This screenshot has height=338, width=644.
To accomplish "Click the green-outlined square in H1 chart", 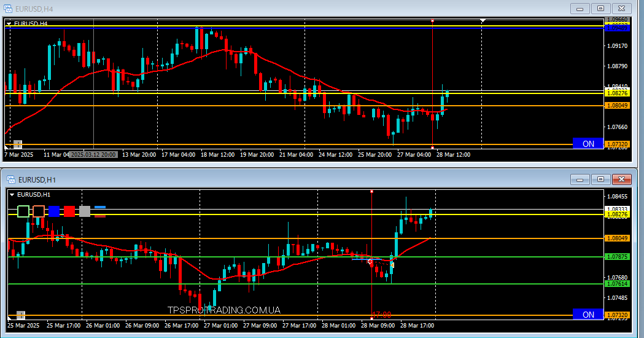I will point(23,211).
